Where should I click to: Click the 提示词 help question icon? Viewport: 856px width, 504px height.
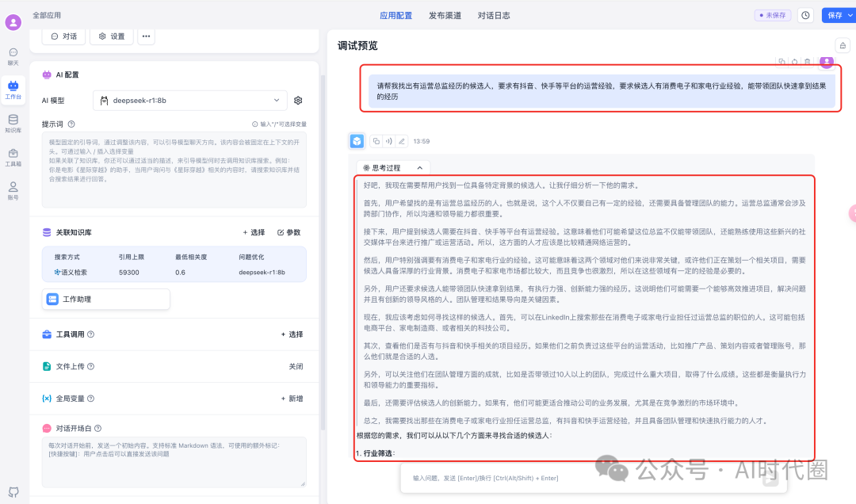pos(71,124)
